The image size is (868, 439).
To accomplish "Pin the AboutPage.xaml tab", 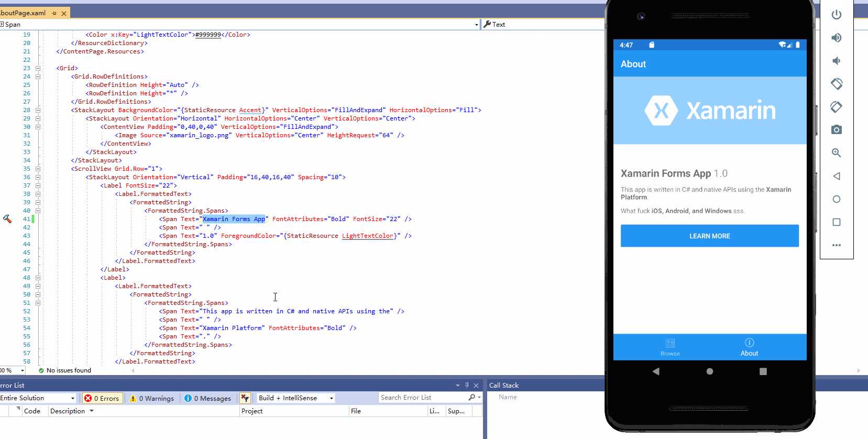I will click(54, 13).
